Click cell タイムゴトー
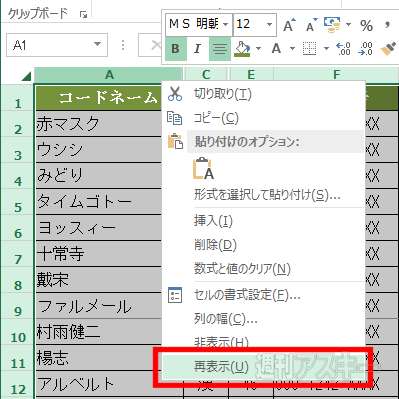 [x=99, y=202]
